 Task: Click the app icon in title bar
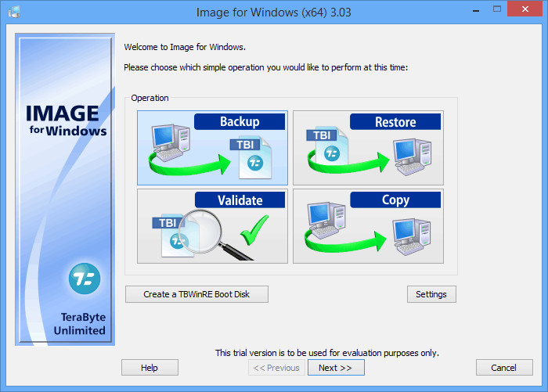14,12
